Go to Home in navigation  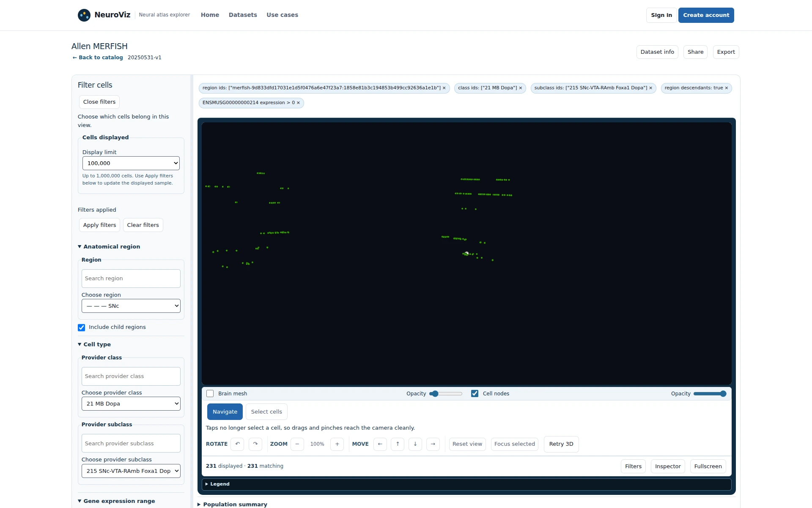(x=210, y=15)
